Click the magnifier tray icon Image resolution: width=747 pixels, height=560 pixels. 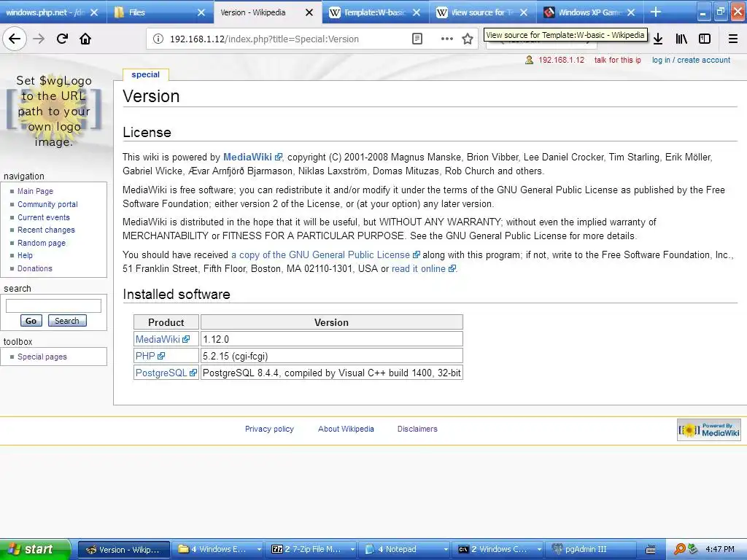(x=679, y=549)
